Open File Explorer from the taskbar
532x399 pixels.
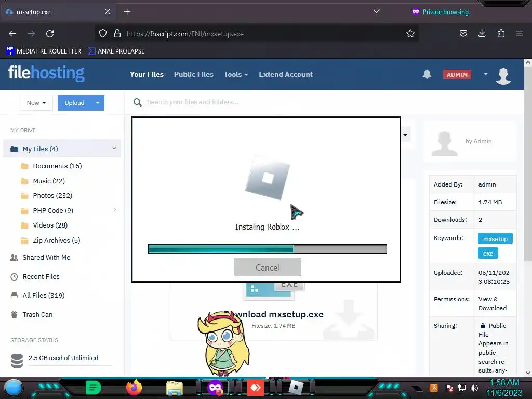click(x=175, y=388)
